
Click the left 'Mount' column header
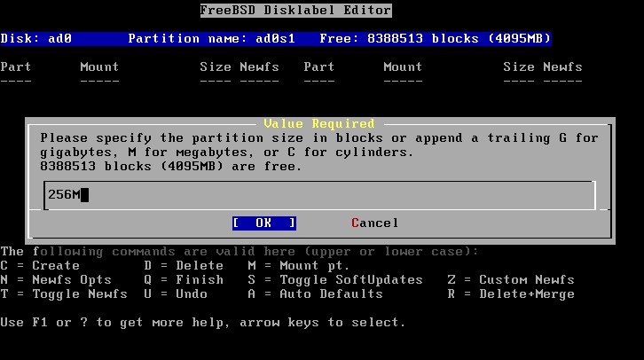(x=99, y=67)
